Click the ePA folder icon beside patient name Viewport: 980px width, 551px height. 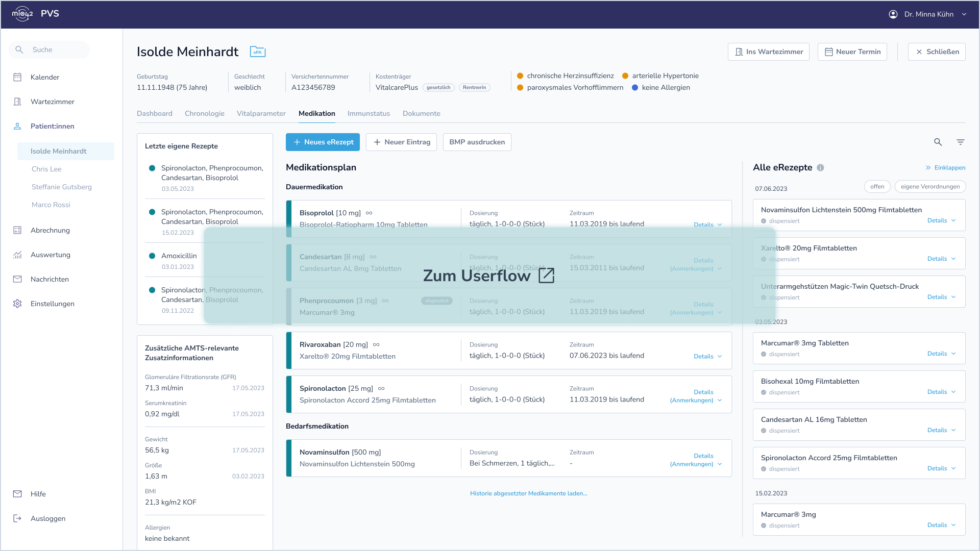point(257,52)
